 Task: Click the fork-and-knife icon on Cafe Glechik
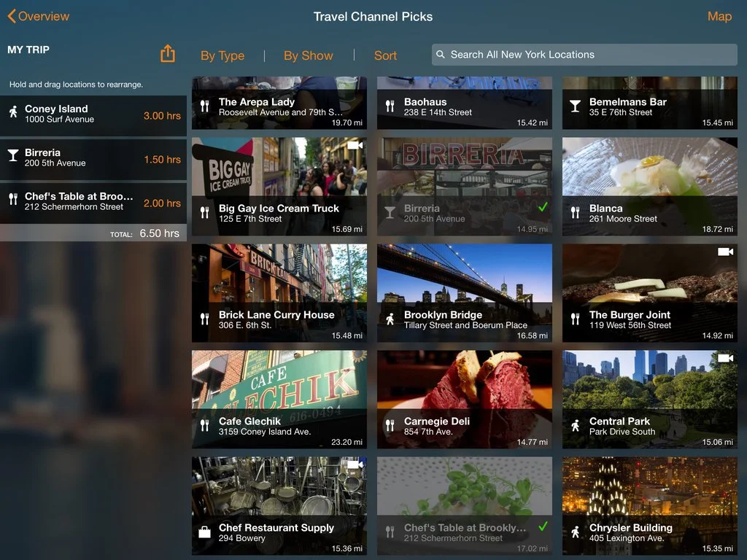coord(205,426)
